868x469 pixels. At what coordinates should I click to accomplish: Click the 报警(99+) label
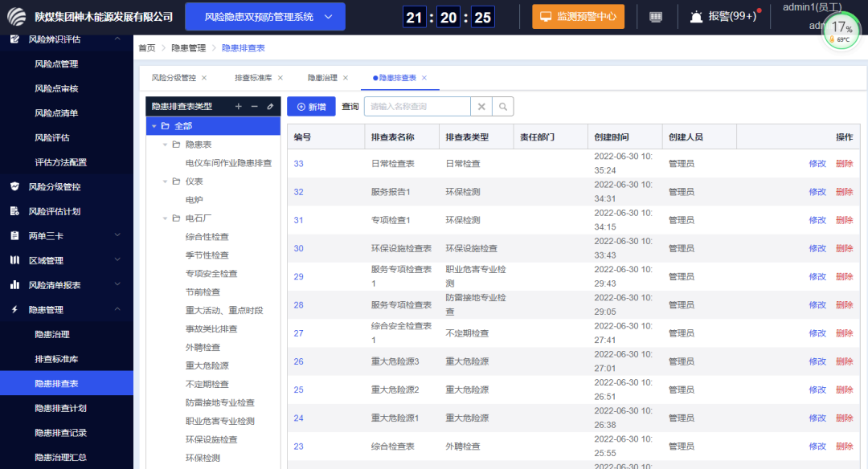click(x=732, y=17)
